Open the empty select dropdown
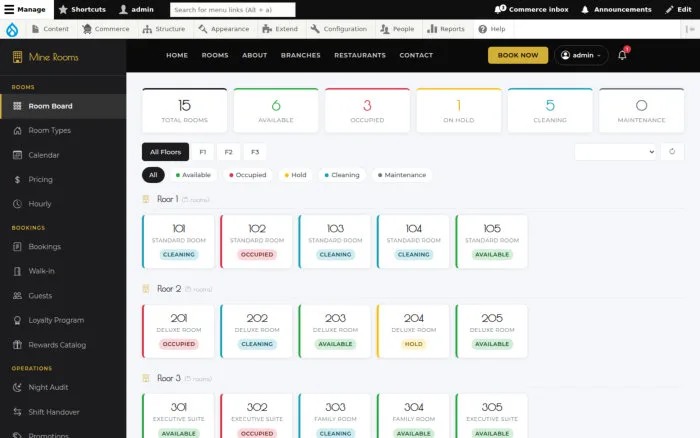The height and width of the screenshot is (438, 700). tap(615, 152)
